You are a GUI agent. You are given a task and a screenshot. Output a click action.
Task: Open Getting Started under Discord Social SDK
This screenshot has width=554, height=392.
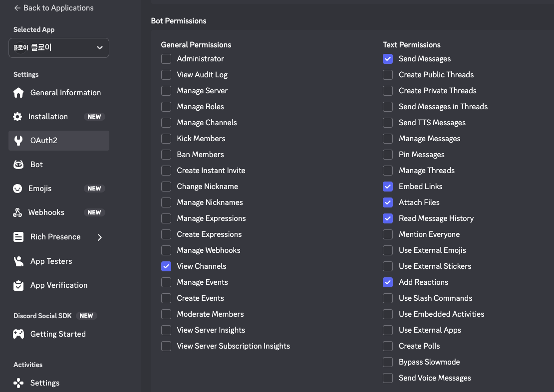click(x=59, y=334)
